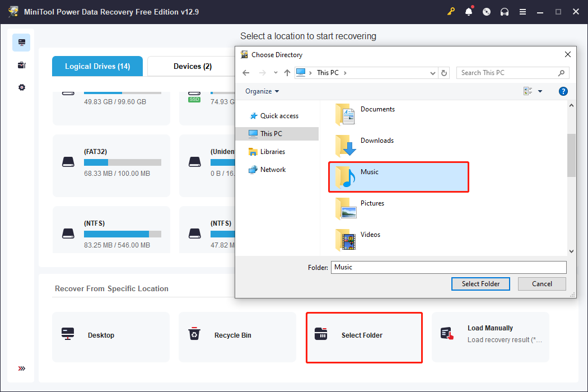588x392 pixels.
Task: Click This PC in address breadcrumb
Action: (328, 73)
